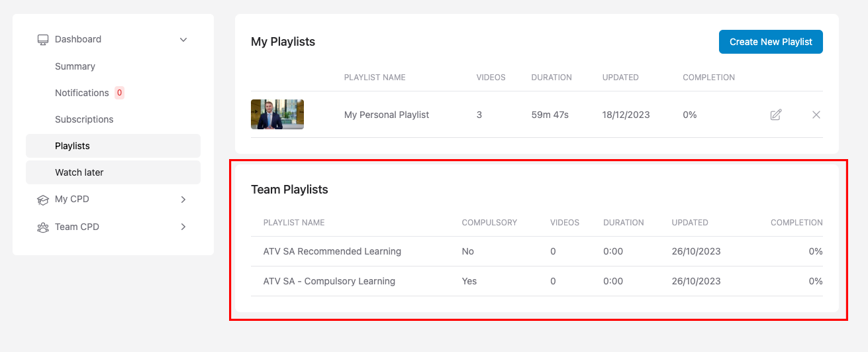
Task: Open ATV SA Recommended Learning playlist
Action: pyautogui.click(x=332, y=251)
